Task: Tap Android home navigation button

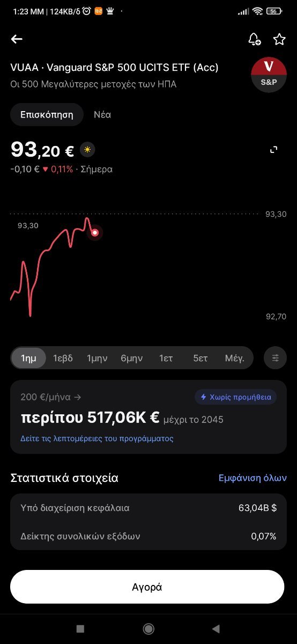Action: 148,628
